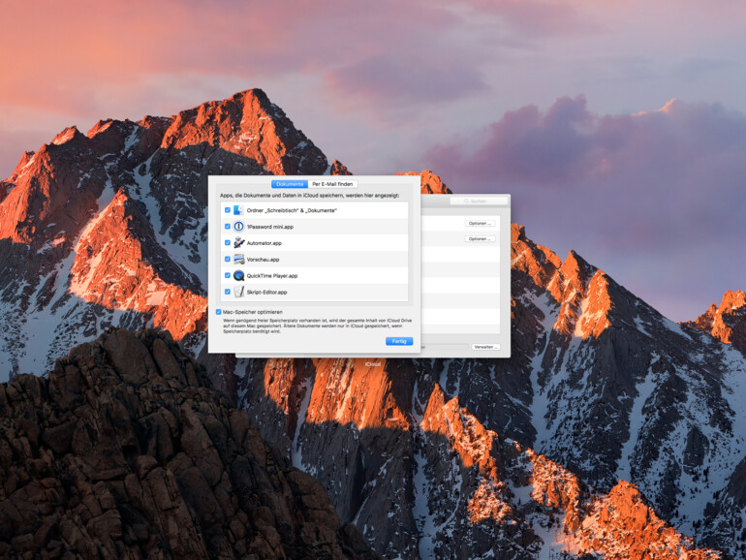This screenshot has height=560, width=746.
Task: Toggle the QuickTime Player.app checkbox
Action: (228, 276)
